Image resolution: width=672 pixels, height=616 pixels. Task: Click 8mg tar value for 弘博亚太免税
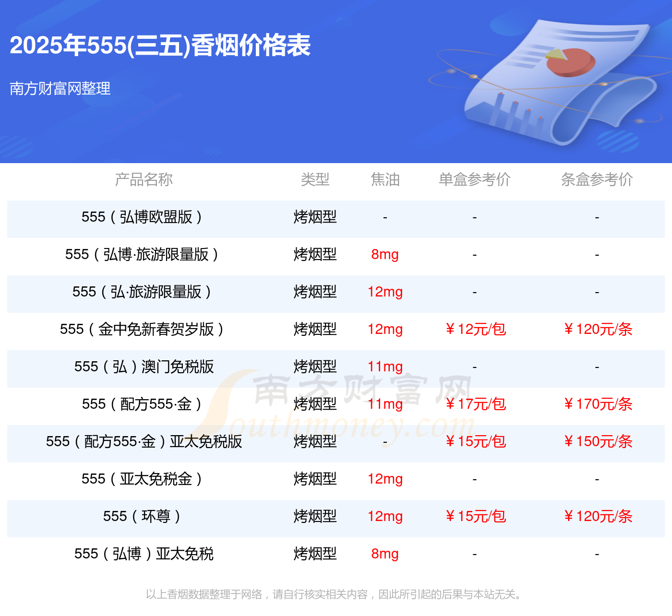pos(385,554)
